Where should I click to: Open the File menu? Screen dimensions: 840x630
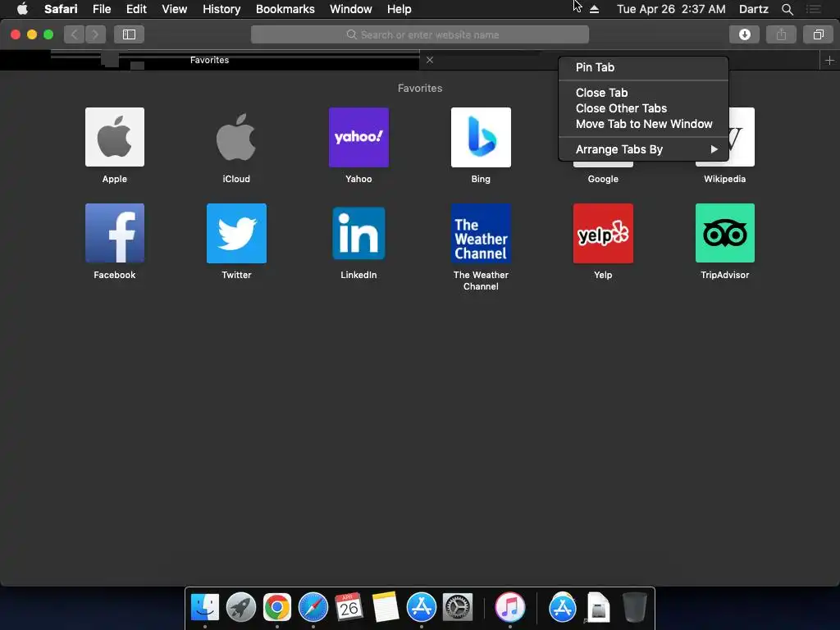pos(102,9)
